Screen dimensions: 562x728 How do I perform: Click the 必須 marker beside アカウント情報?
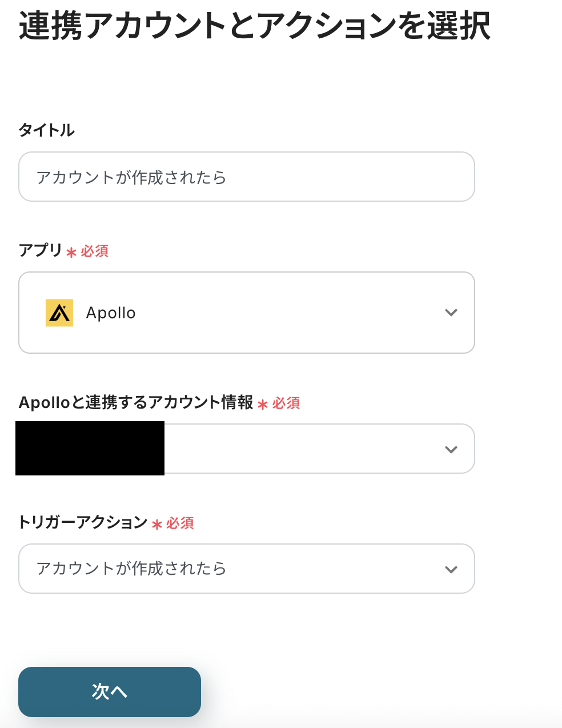(x=286, y=403)
